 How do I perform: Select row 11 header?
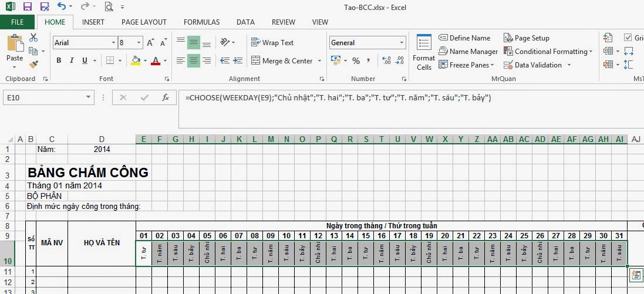[x=8, y=272]
